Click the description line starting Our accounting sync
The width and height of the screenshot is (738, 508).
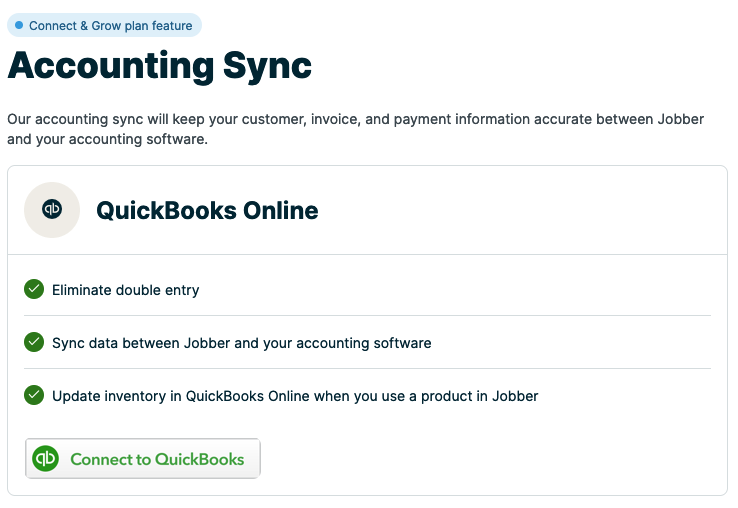(355, 119)
